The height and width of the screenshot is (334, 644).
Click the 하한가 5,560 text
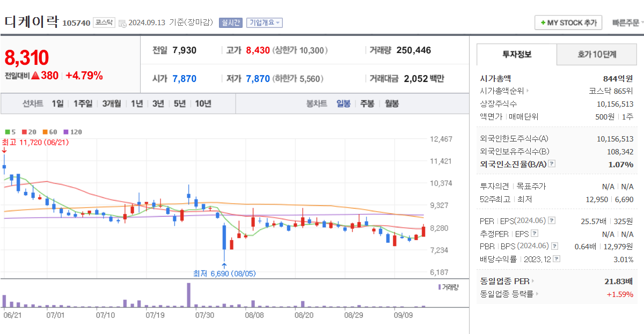(298, 79)
